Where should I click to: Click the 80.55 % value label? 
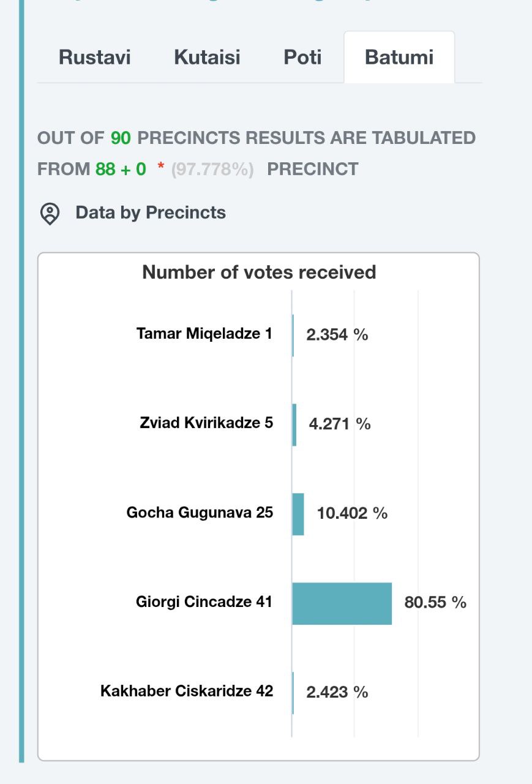click(x=435, y=603)
